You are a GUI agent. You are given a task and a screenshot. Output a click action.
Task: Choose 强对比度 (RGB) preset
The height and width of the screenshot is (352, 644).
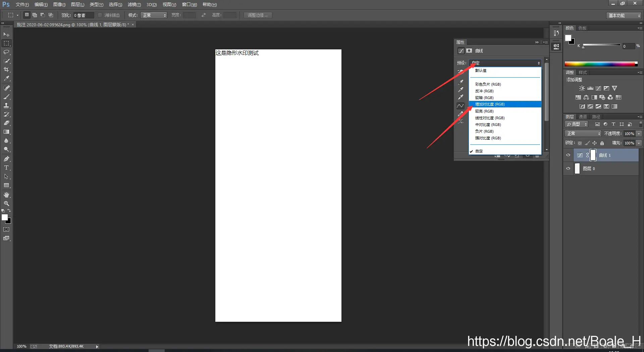click(505, 138)
